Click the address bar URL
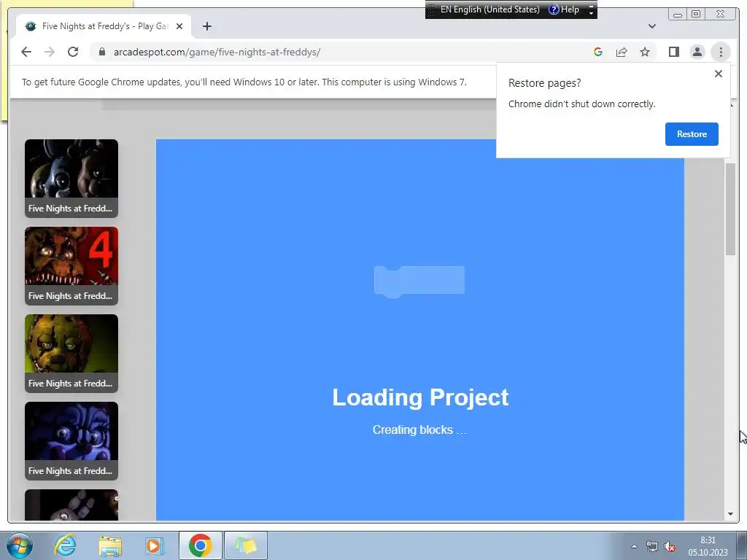 [x=217, y=52]
